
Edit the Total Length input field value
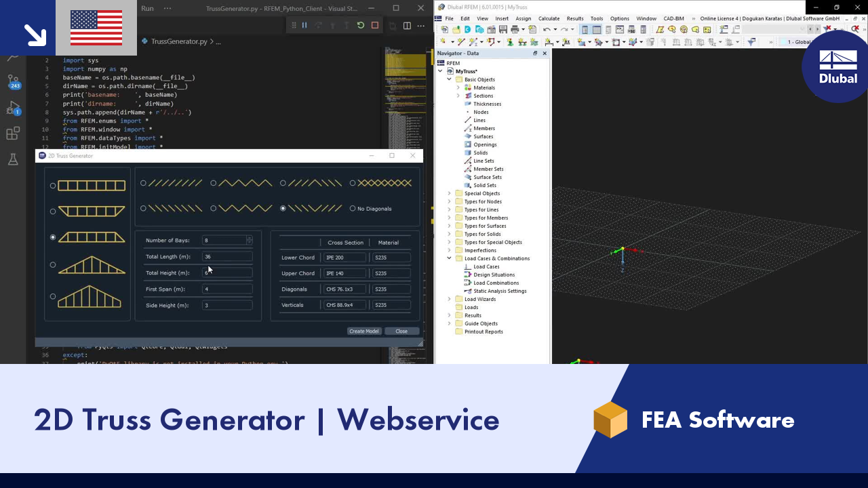pyautogui.click(x=227, y=256)
